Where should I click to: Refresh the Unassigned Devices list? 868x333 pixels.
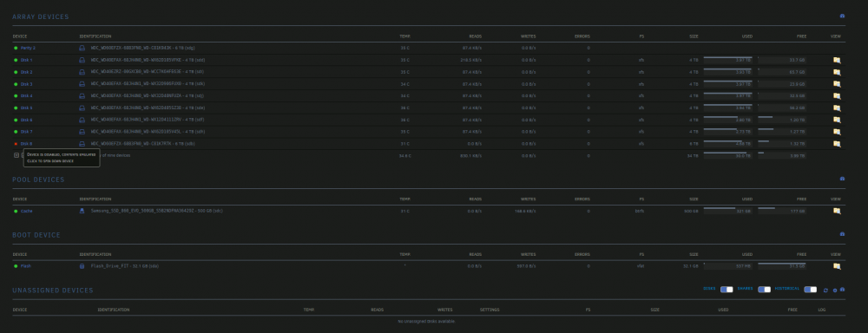click(825, 290)
